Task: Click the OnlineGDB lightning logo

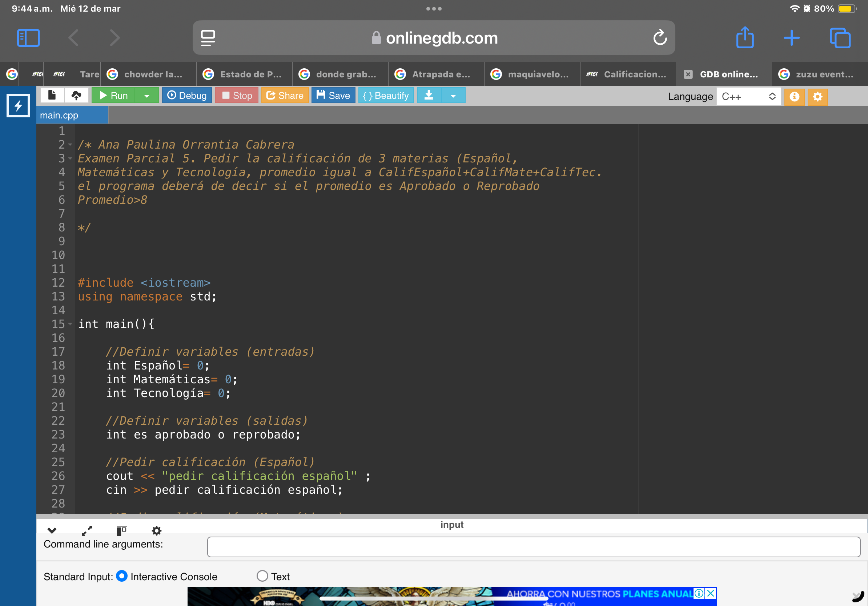Action: pyautogui.click(x=18, y=106)
